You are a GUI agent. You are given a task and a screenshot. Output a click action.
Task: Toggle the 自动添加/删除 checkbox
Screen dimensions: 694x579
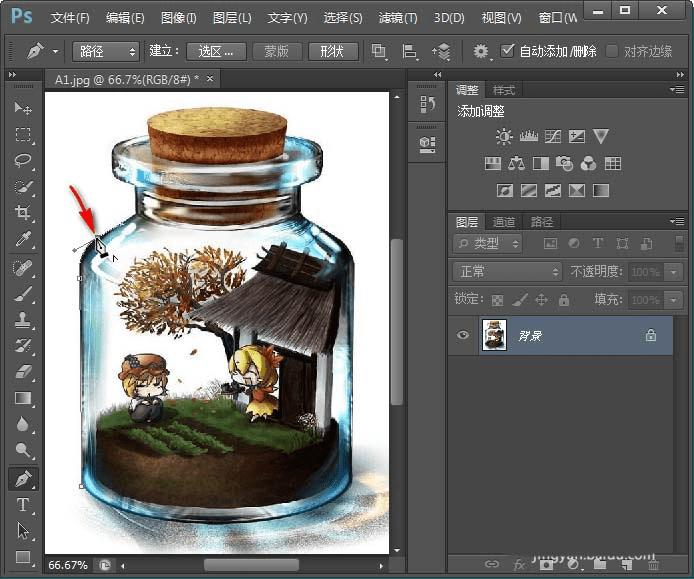click(508, 50)
